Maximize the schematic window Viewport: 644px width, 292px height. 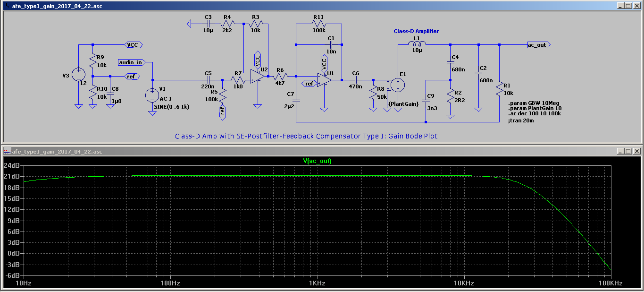tap(627, 5)
